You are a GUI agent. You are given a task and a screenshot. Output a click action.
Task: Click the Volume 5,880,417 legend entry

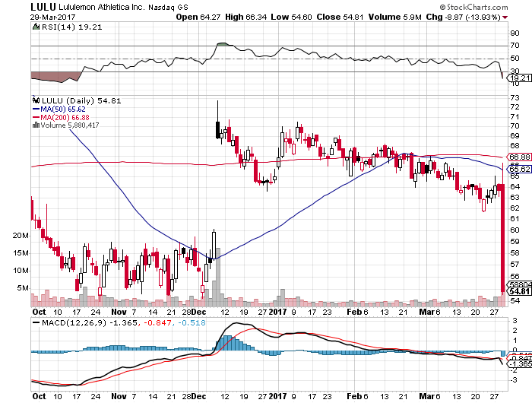[70, 125]
